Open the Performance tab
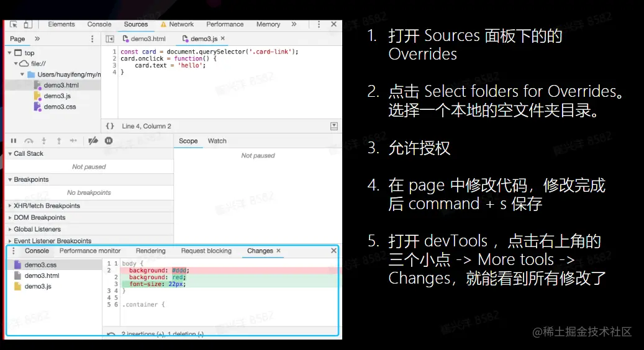This screenshot has height=350, width=644. click(225, 24)
